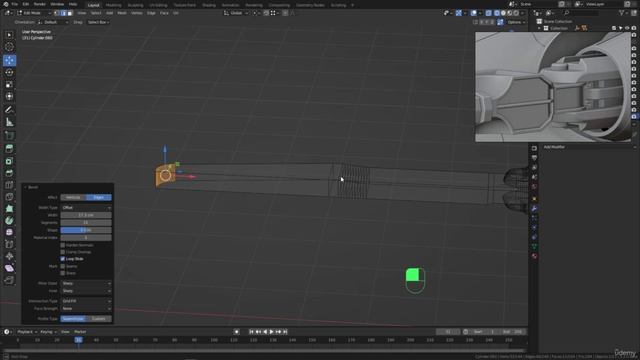
Task: Open the Material properties tab icon
Action: click(534, 256)
